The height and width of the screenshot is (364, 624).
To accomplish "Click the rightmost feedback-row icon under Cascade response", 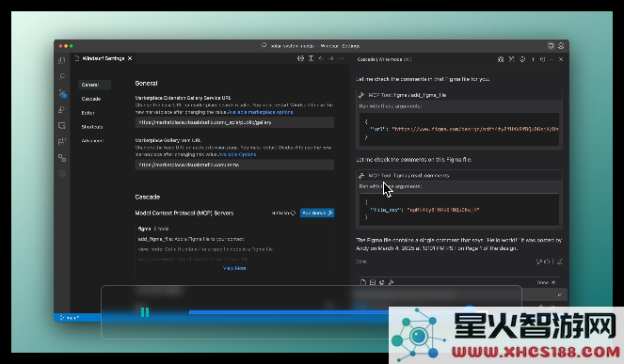I will 560,261.
